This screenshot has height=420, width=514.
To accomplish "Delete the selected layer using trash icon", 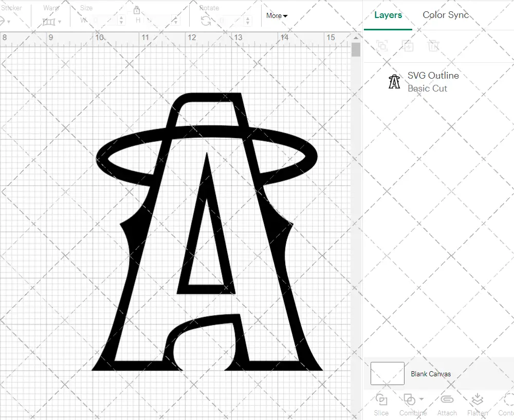I will tap(433, 46).
